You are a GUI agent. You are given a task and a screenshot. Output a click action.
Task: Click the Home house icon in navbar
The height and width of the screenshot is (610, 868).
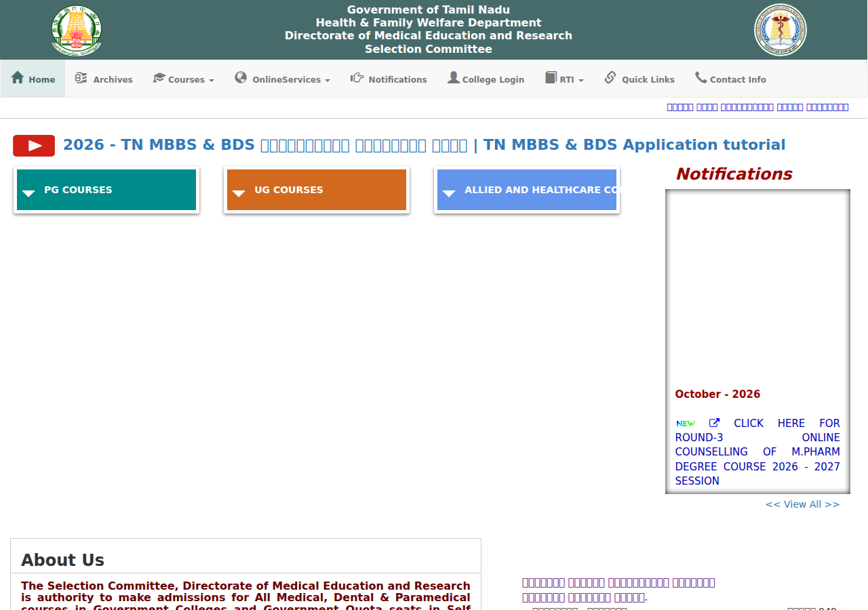[18, 78]
